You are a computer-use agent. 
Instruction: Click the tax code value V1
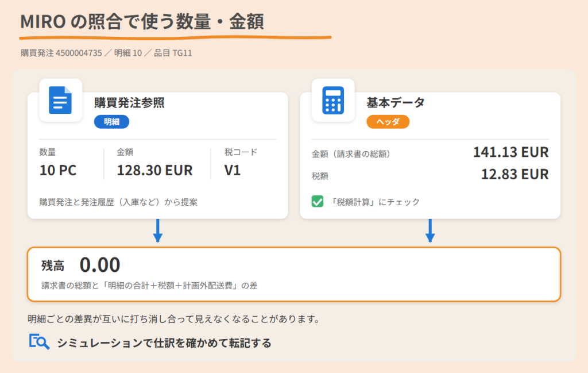click(233, 170)
